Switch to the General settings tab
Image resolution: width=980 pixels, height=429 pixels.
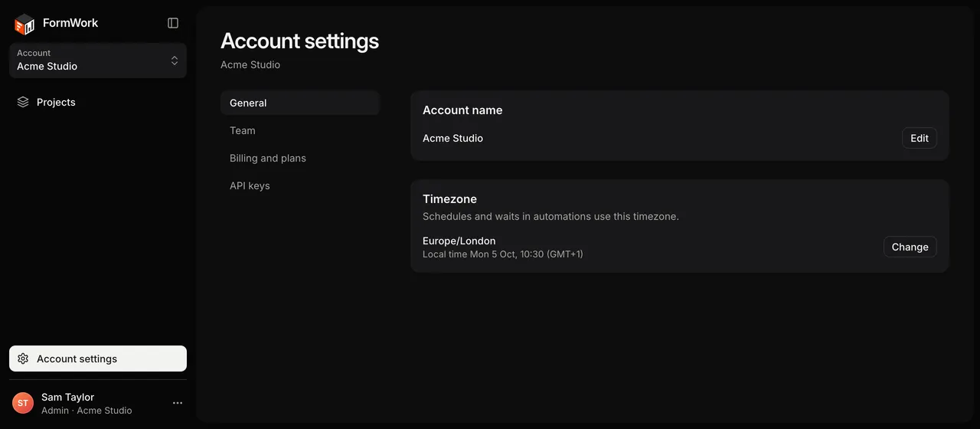pos(300,103)
